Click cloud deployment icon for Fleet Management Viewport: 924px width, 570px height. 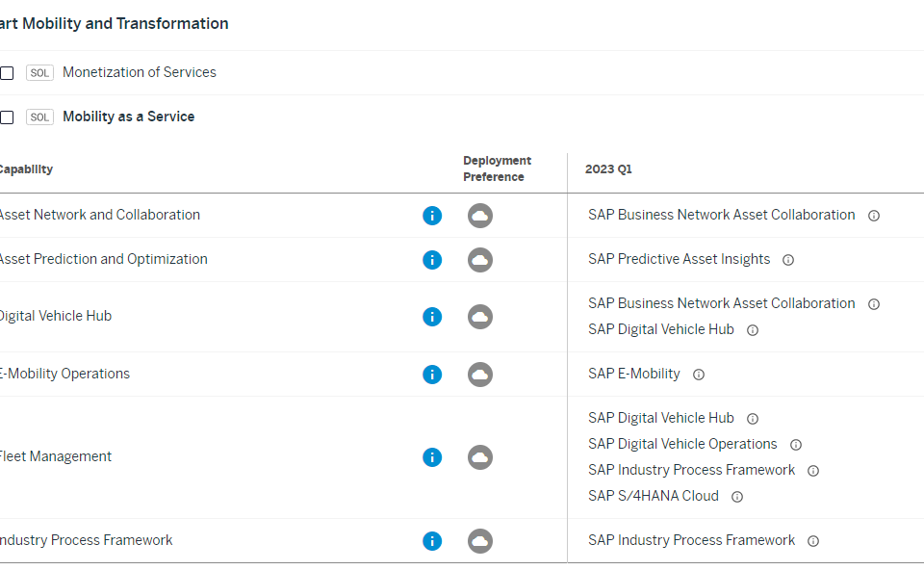(x=480, y=457)
